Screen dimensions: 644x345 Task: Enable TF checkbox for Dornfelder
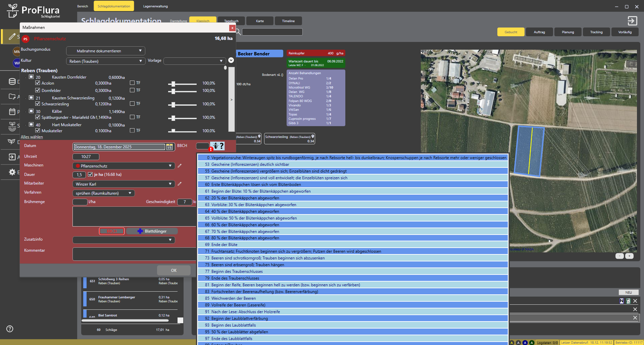(132, 90)
